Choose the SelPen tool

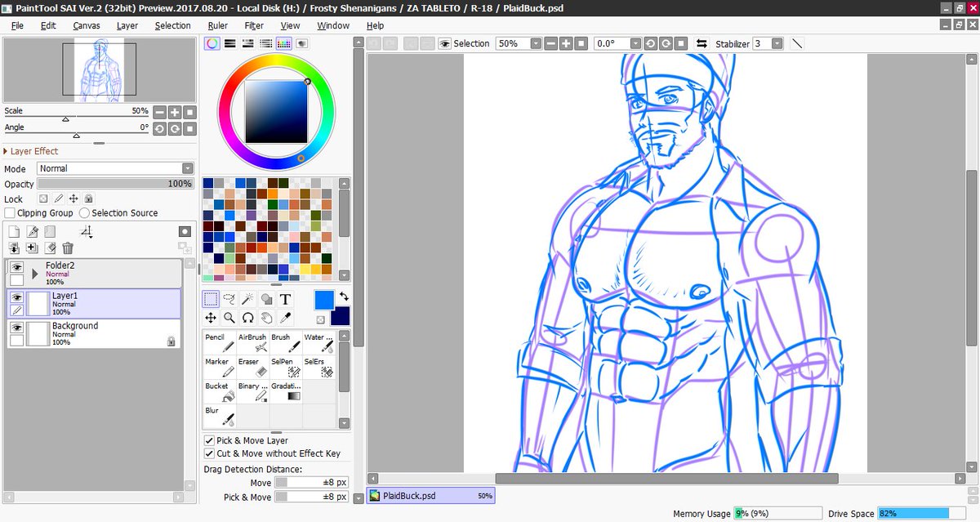point(286,367)
